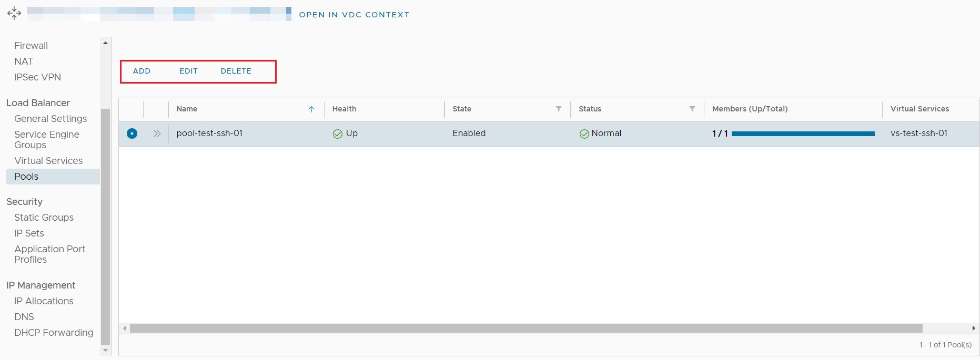Screen dimensions: 980x360
Task: Click the DELETE pool button
Action: (x=236, y=71)
